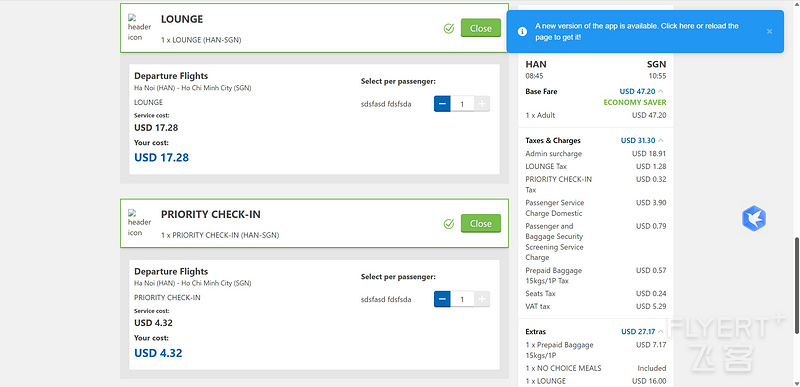Click the LOUNGE quantity field

pos(462,104)
